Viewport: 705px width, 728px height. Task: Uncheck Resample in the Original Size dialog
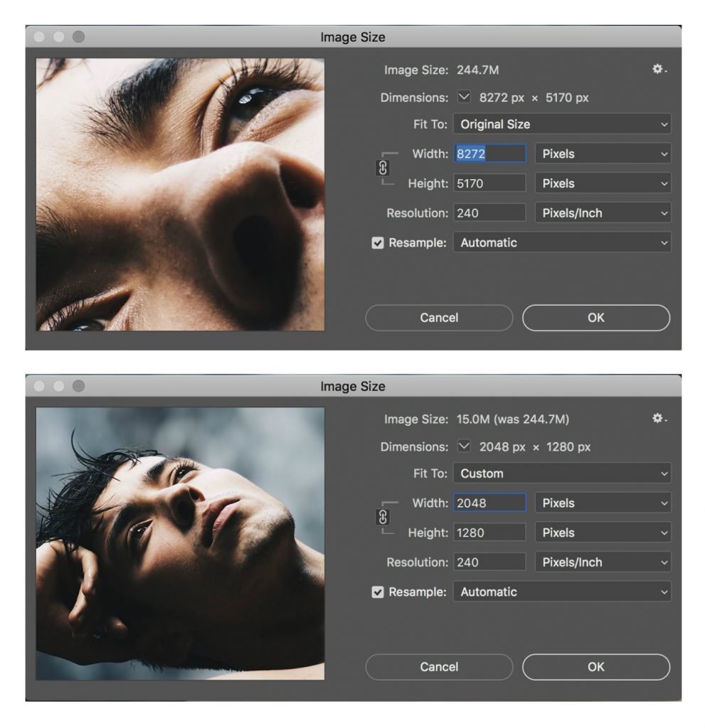pos(378,243)
